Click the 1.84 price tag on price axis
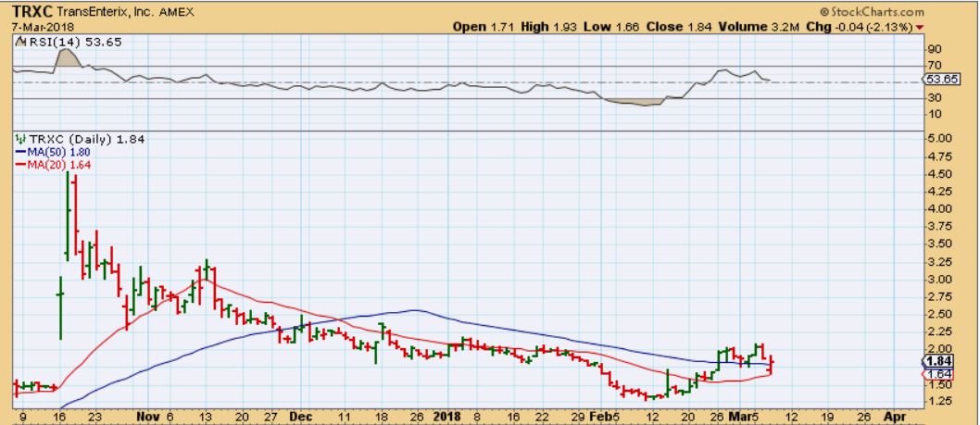 tap(939, 361)
